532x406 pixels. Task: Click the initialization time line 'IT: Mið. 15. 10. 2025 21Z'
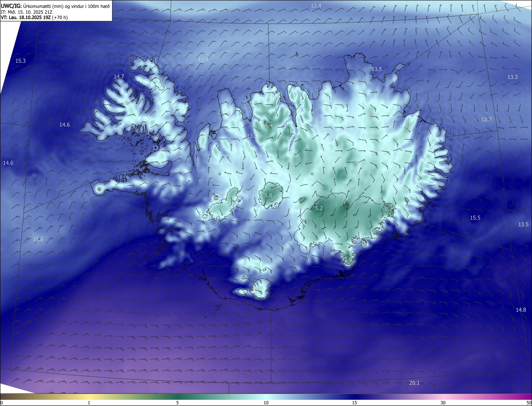click(27, 12)
